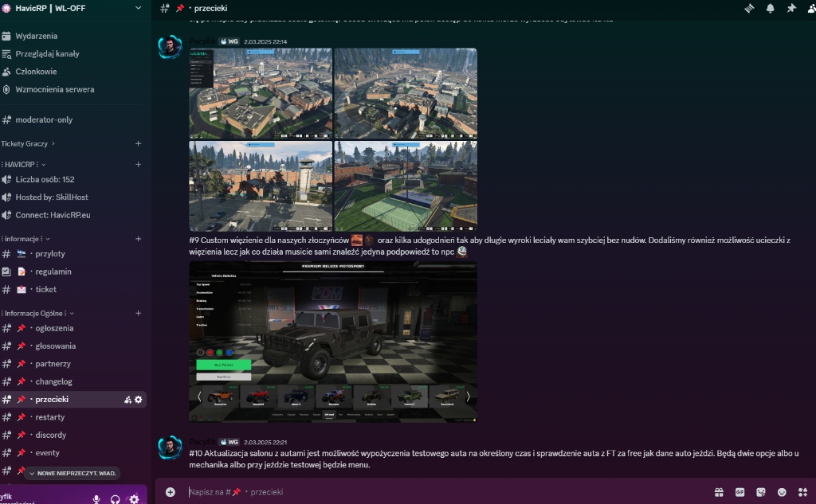Open attachment upload plus button
816x504 pixels.
pos(171,492)
